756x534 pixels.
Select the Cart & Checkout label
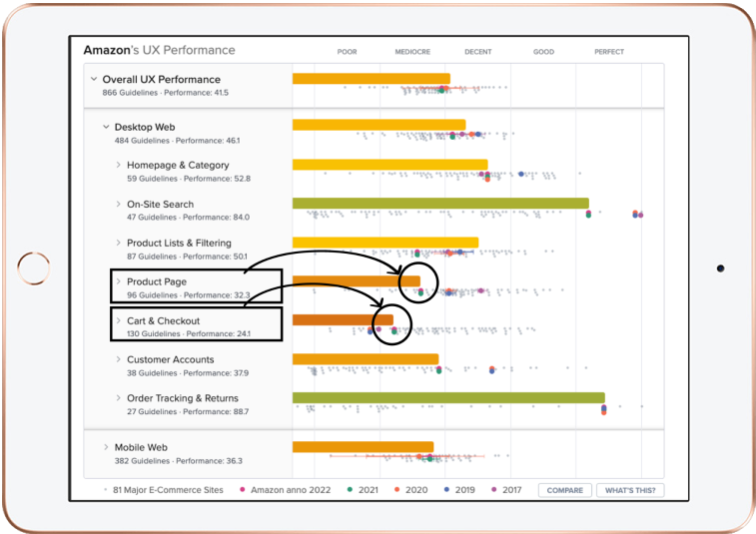[x=163, y=321]
